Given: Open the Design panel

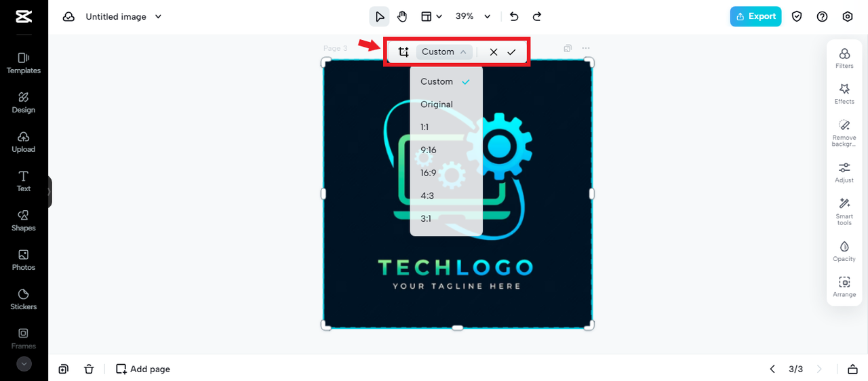Looking at the screenshot, I should pyautogui.click(x=24, y=102).
